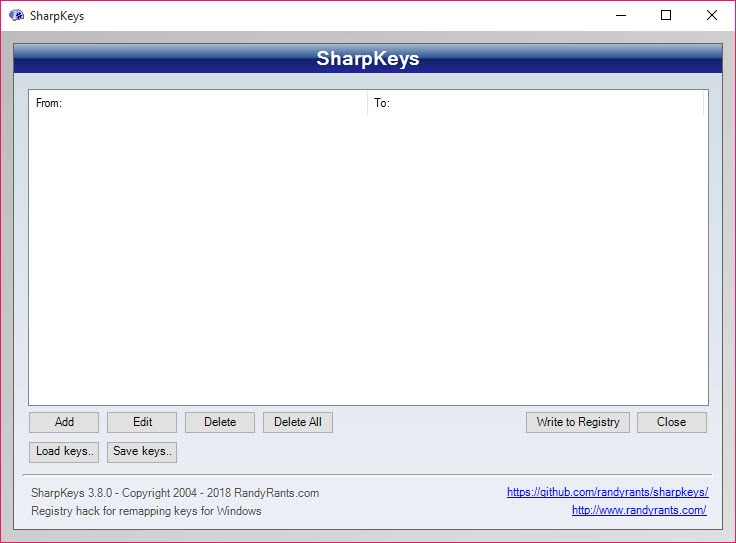The image size is (736, 543).
Task: Click the To: column header
Action: pos(535,103)
